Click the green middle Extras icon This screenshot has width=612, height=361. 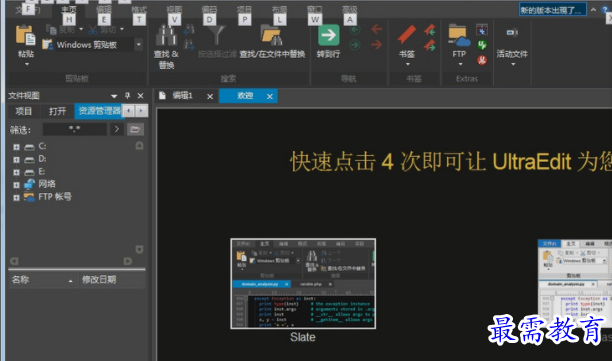tap(482, 45)
